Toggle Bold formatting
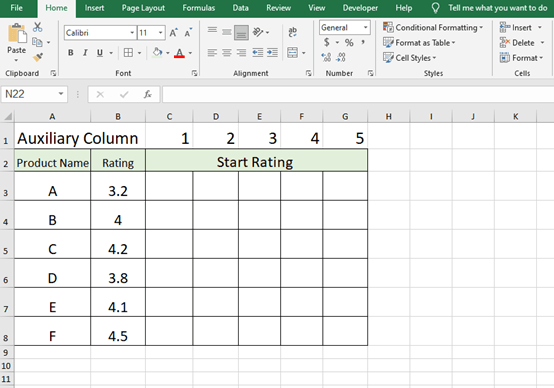 click(71, 53)
